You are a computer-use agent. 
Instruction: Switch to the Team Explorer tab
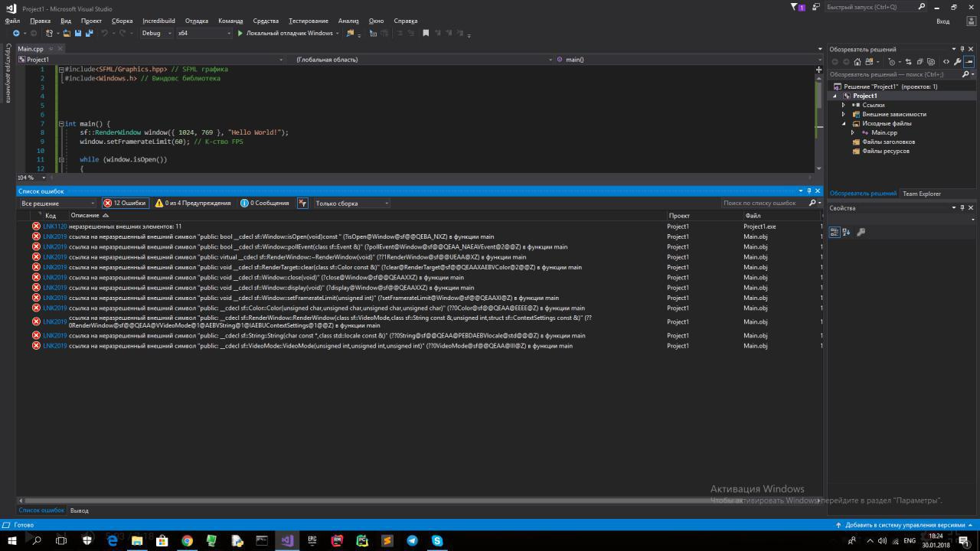tap(921, 194)
